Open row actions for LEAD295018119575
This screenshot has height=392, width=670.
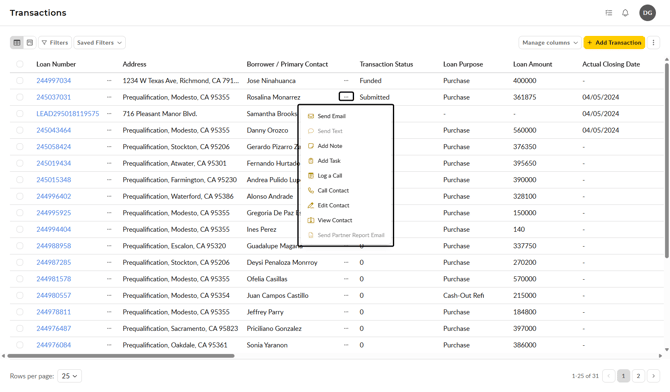(109, 114)
